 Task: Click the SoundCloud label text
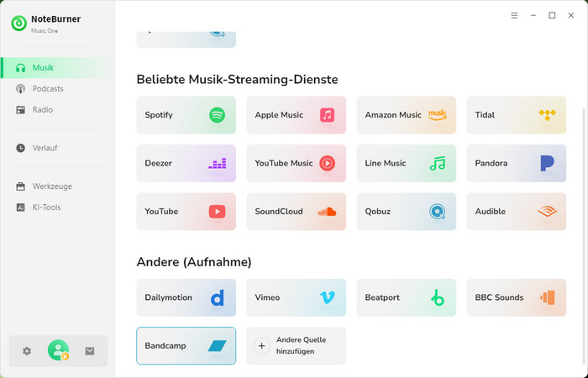(279, 212)
